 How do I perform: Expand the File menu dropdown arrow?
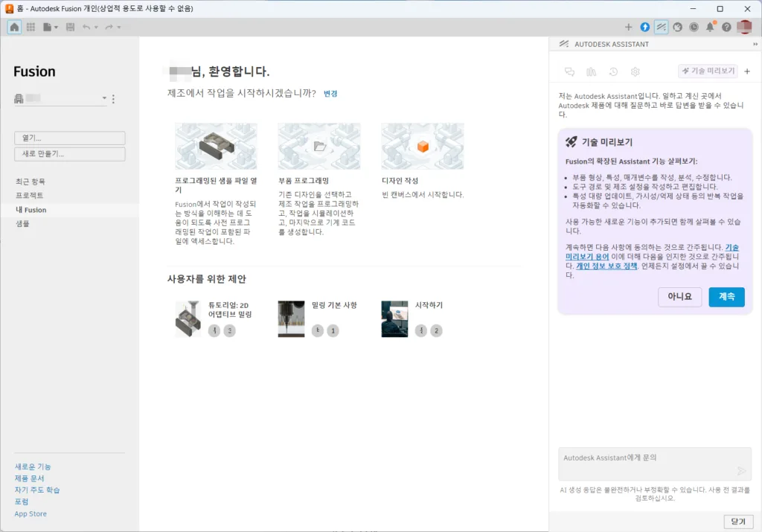56,28
